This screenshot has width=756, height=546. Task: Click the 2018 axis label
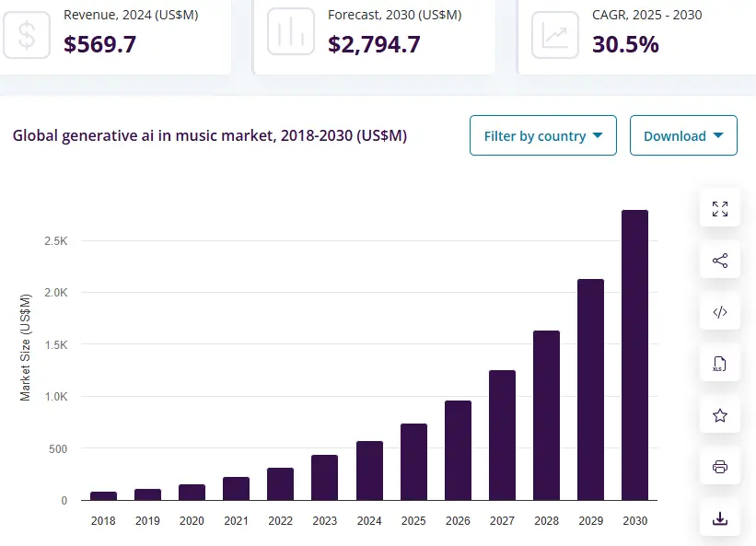click(x=103, y=520)
